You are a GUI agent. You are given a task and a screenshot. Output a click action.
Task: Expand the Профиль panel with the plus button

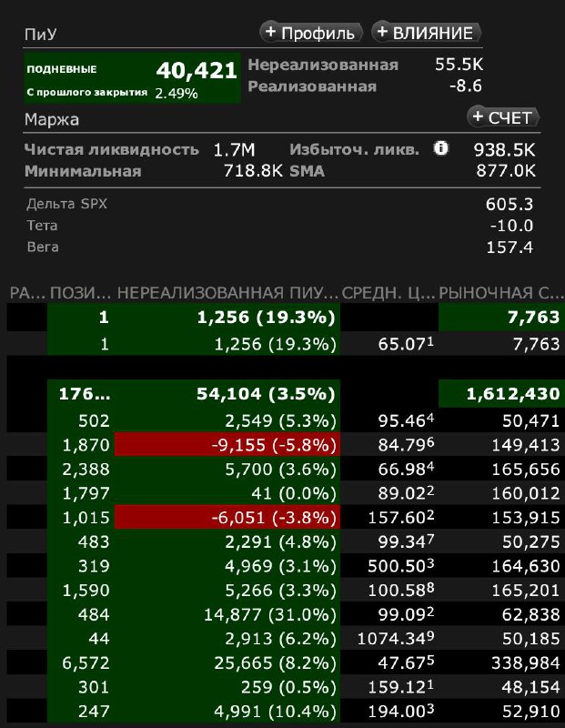click(310, 33)
